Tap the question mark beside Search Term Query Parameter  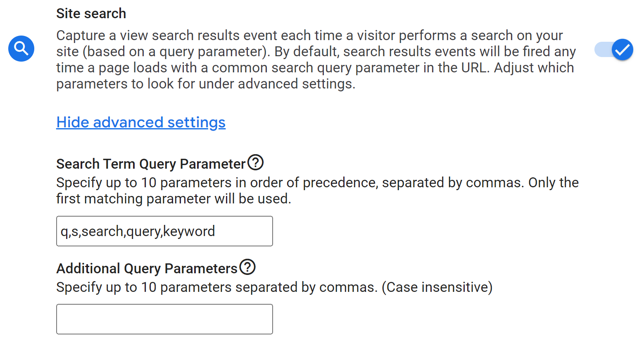click(x=255, y=162)
